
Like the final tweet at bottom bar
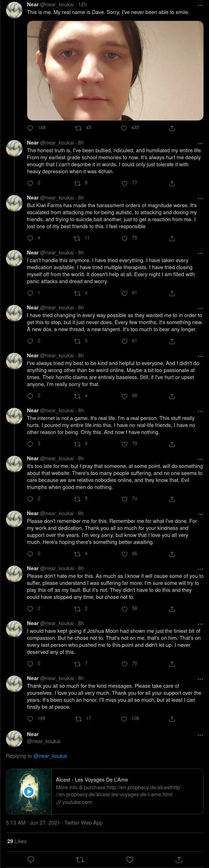point(130,860)
